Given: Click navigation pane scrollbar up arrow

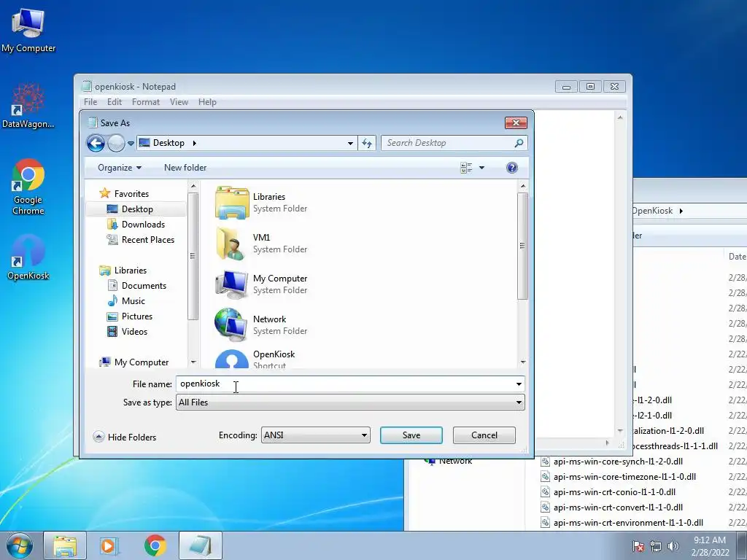Looking at the screenshot, I should tap(193, 186).
